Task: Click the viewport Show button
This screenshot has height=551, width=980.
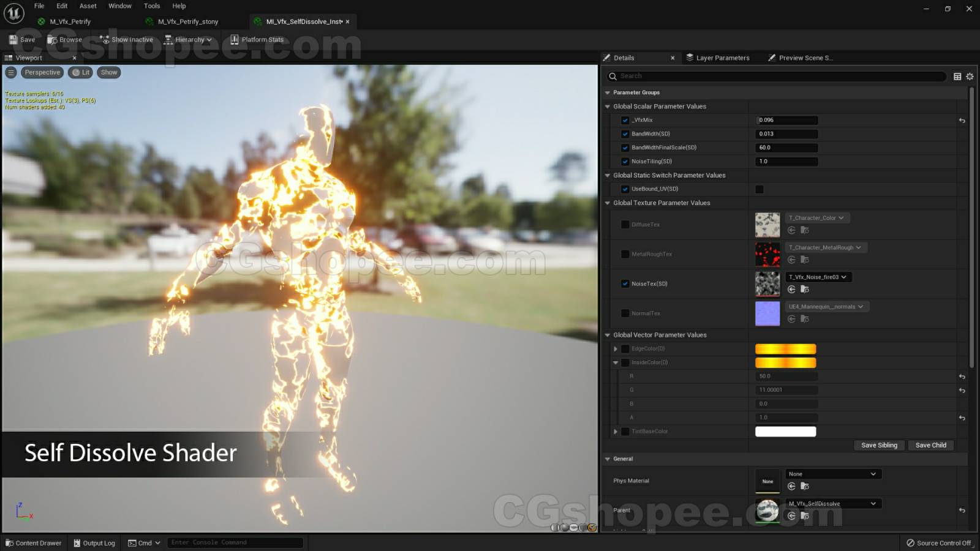Action: 109,72
